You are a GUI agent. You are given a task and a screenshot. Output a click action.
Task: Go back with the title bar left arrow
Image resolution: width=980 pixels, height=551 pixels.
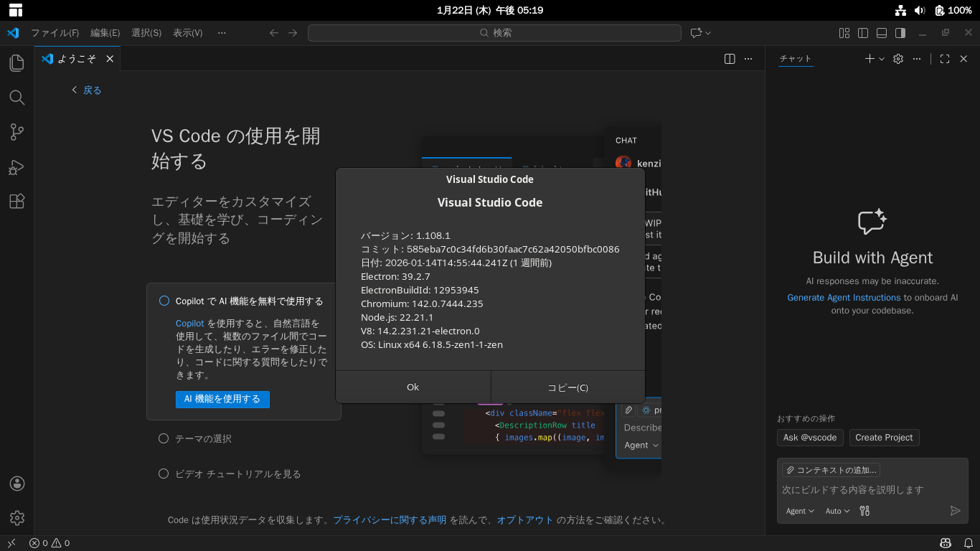tap(273, 33)
